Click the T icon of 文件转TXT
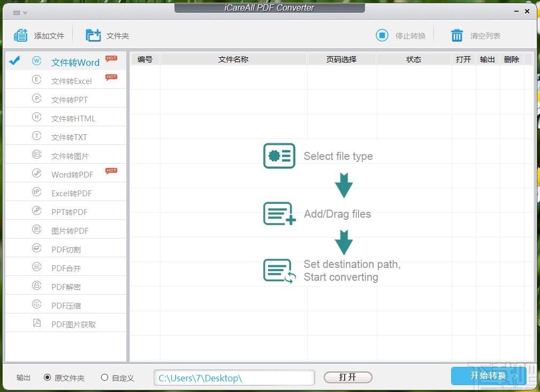 coord(36,136)
